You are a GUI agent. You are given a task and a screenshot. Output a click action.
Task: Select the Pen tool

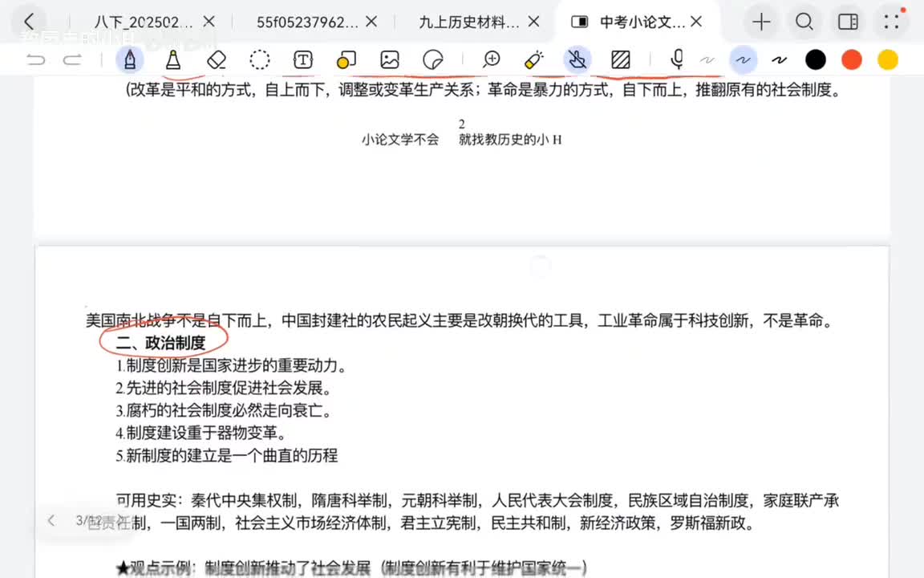[130, 59]
